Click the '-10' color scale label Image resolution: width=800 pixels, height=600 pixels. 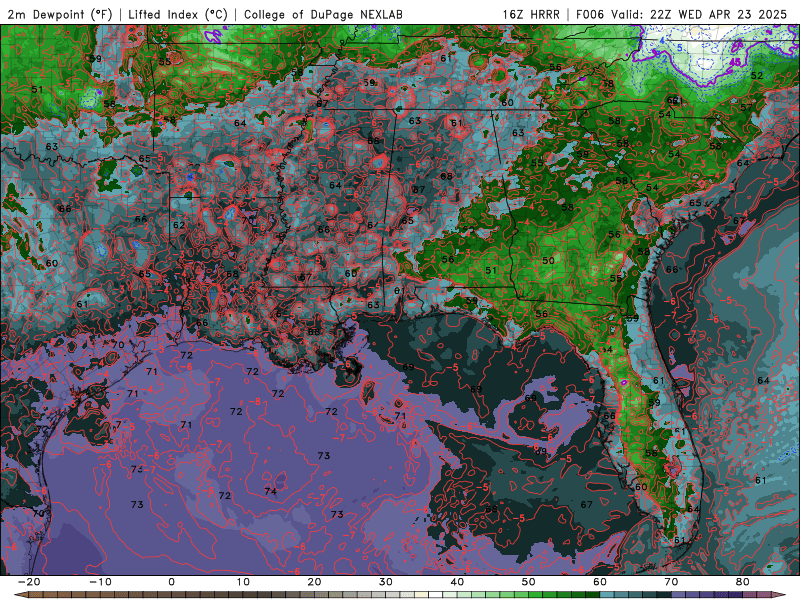pos(100,582)
